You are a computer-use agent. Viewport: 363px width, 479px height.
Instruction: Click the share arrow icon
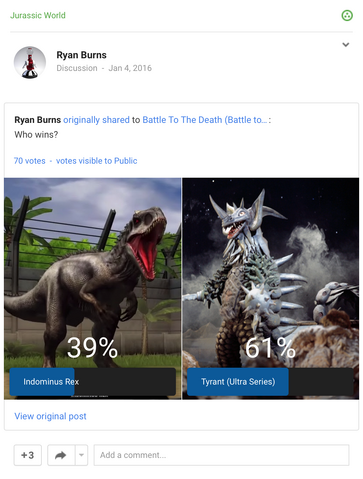(61, 455)
